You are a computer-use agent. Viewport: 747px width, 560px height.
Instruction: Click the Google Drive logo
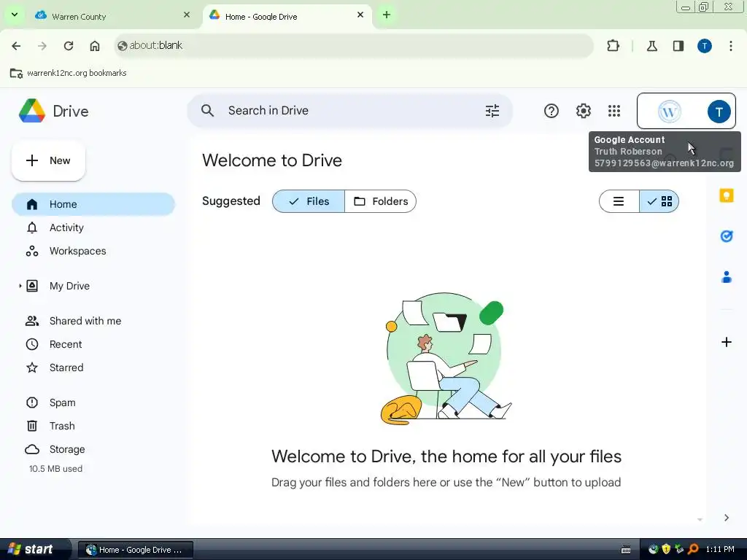pyautogui.click(x=32, y=111)
